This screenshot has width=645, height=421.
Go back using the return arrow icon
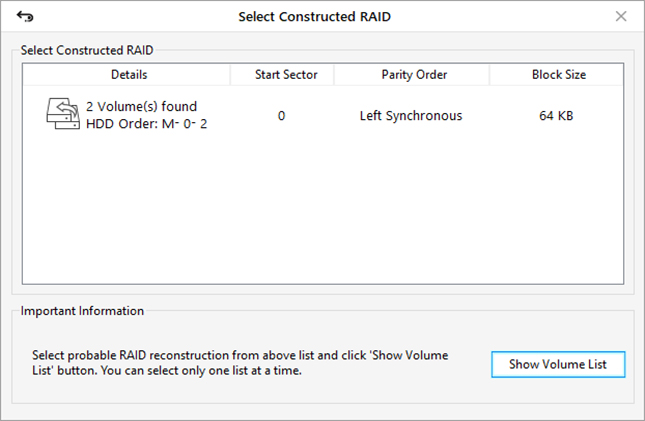click(25, 17)
